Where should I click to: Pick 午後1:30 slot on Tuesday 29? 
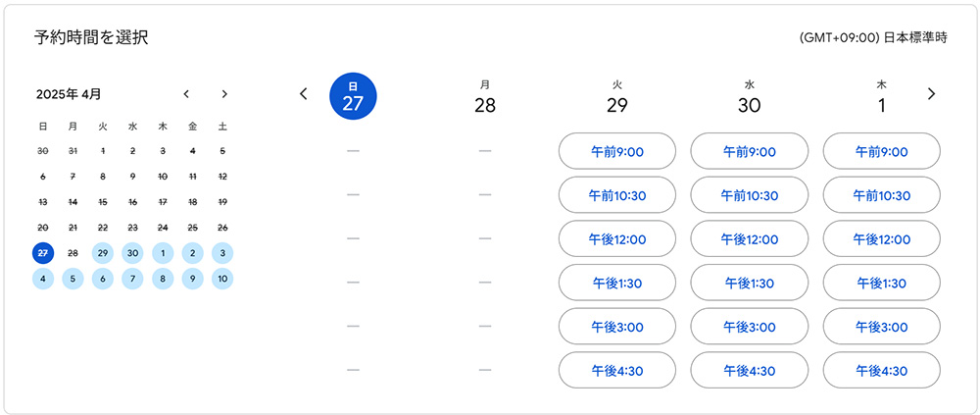(616, 283)
